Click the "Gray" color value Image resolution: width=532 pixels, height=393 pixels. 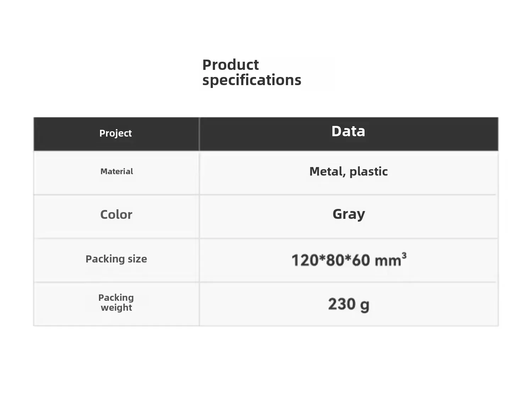click(x=349, y=214)
